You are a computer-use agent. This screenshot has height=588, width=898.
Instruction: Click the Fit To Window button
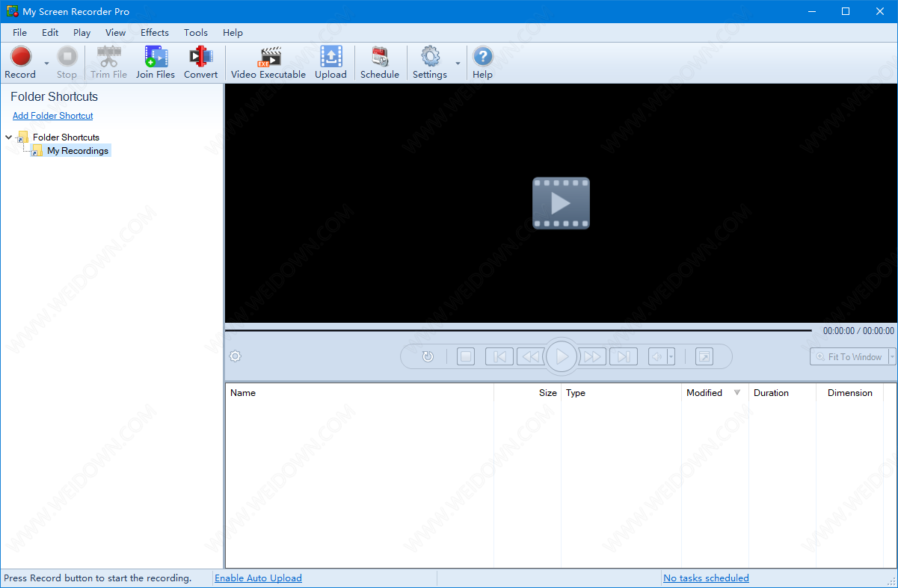click(x=849, y=357)
